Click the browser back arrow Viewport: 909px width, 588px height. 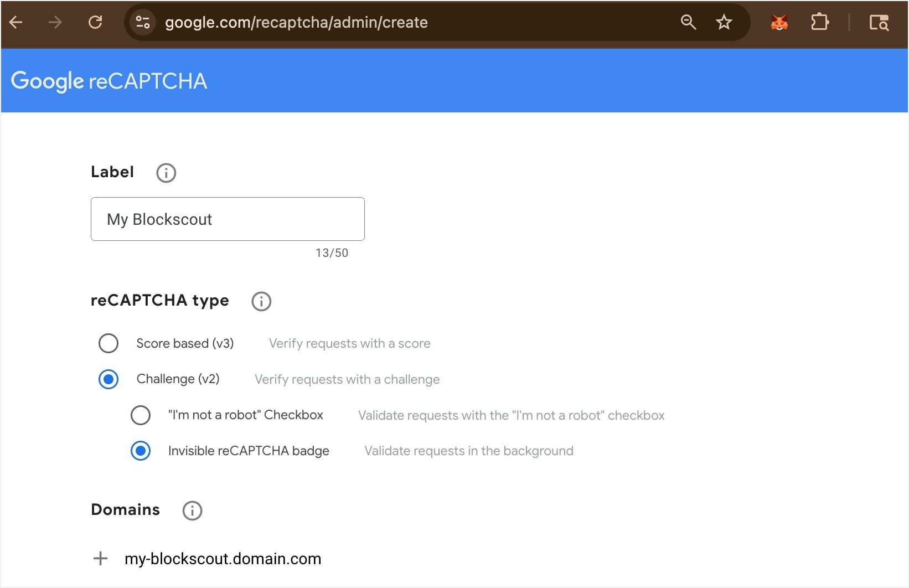(x=16, y=22)
